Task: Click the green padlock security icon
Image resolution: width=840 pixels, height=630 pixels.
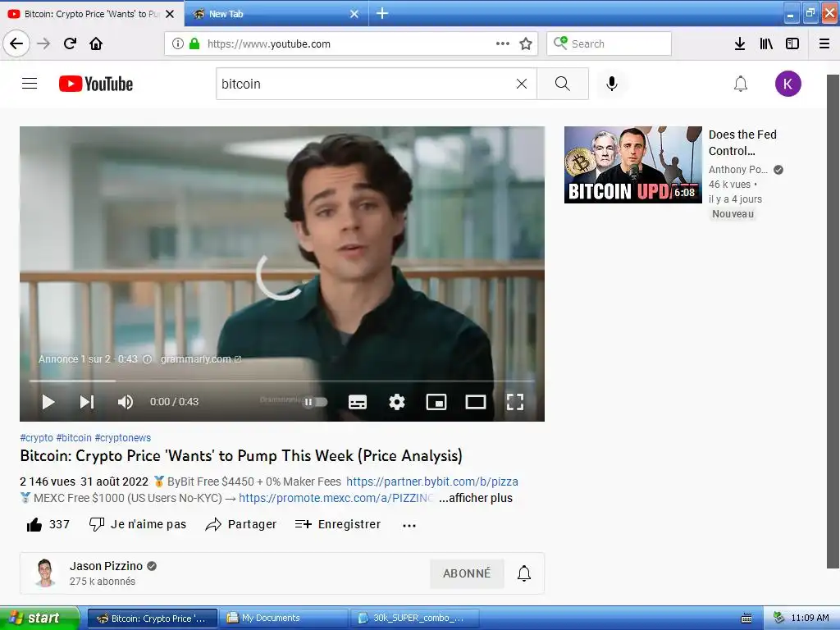Action: pyautogui.click(x=194, y=43)
